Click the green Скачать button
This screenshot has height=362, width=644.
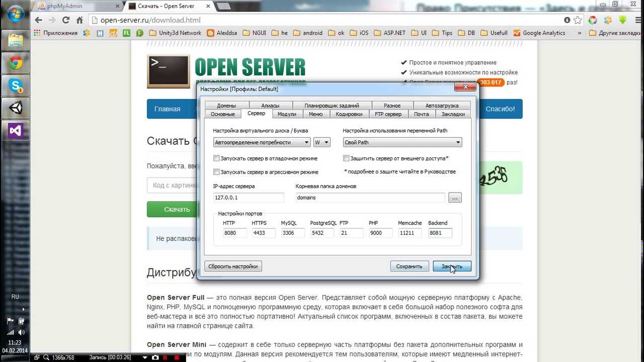(x=177, y=209)
